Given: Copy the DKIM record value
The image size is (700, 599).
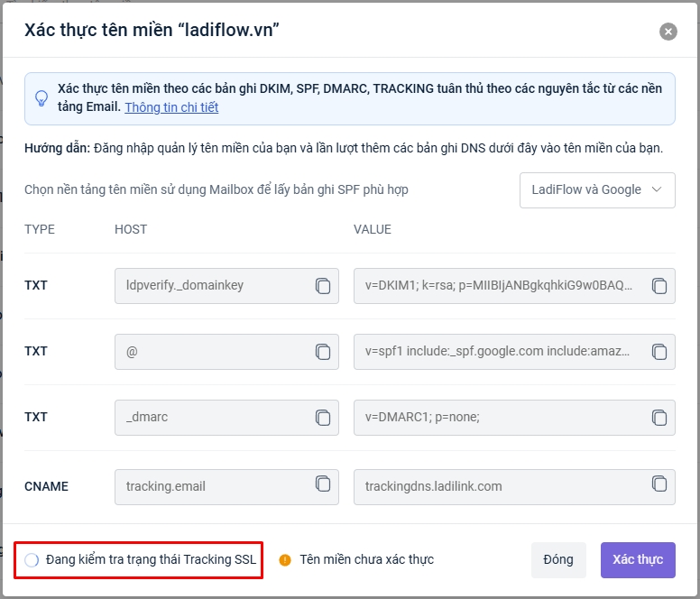Looking at the screenshot, I should [659, 286].
